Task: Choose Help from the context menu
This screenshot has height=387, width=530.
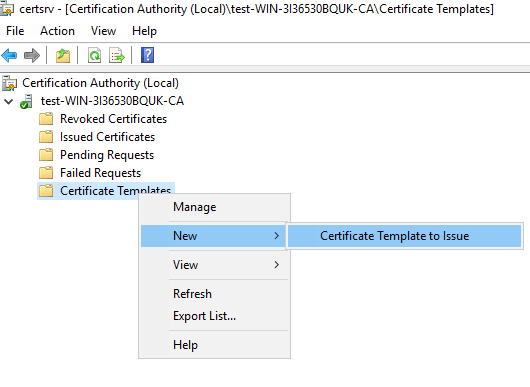Action: 214,345
